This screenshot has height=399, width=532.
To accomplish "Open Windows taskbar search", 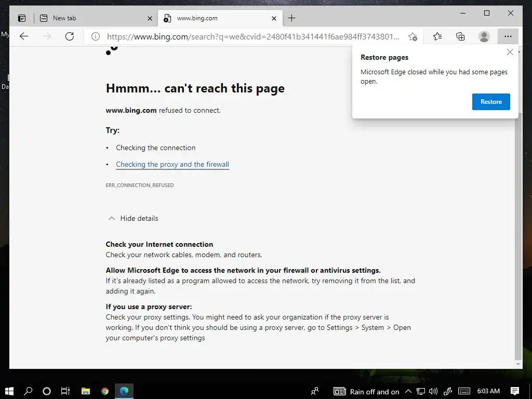I will (x=28, y=391).
